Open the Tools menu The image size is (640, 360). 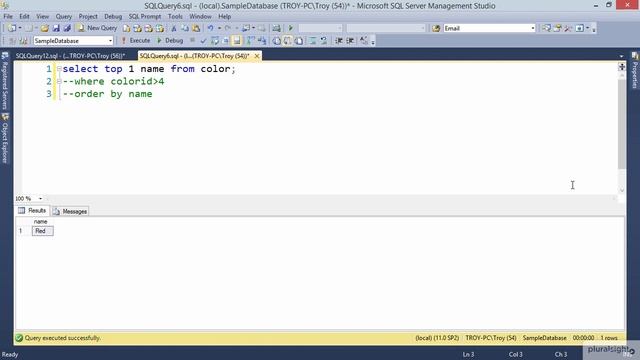tap(175, 16)
